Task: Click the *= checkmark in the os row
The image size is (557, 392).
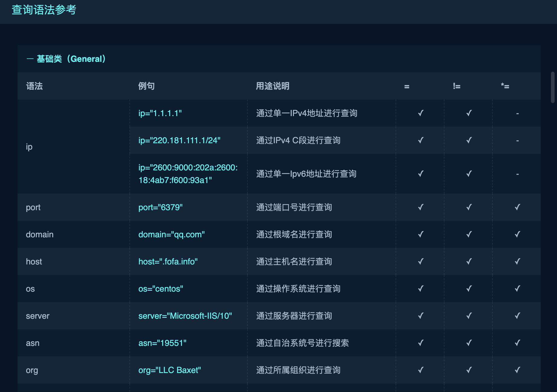Action: [x=517, y=289]
